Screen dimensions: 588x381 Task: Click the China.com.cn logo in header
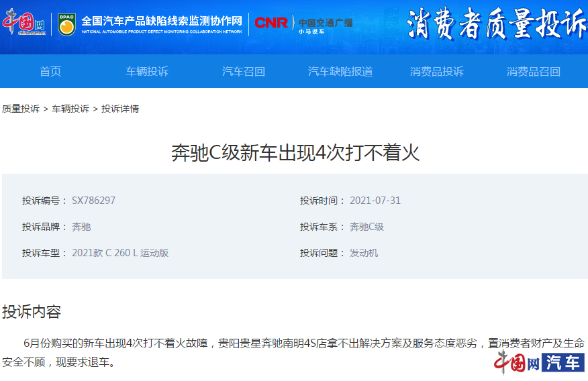pos(26,23)
